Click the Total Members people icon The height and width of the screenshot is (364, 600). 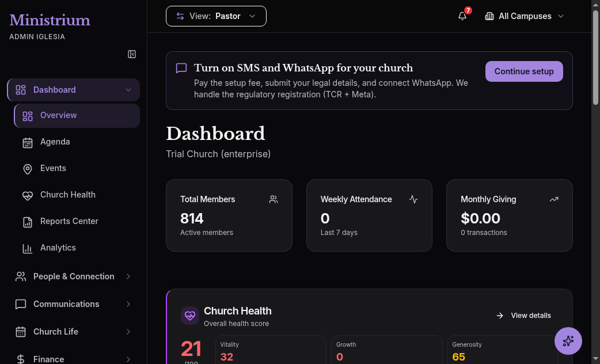(x=273, y=199)
